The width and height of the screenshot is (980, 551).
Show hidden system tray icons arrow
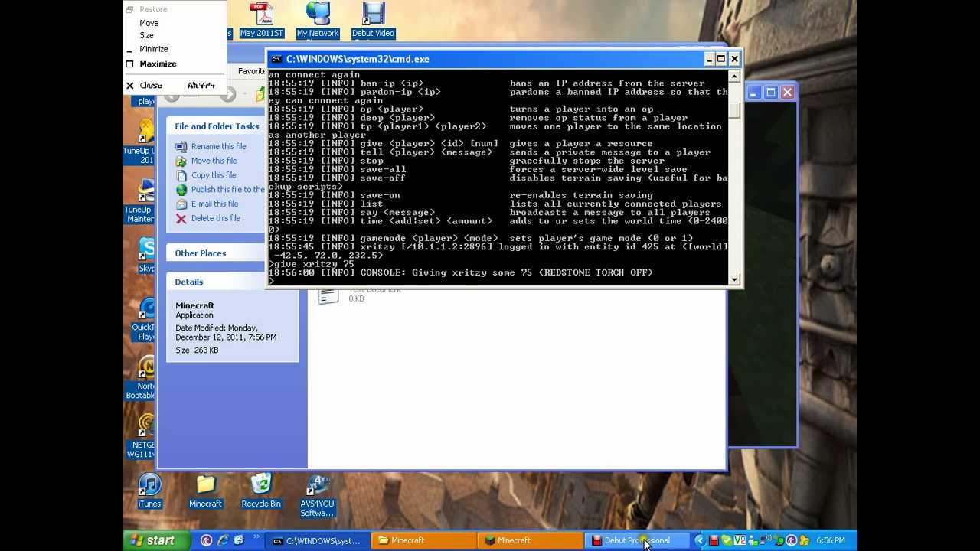699,540
